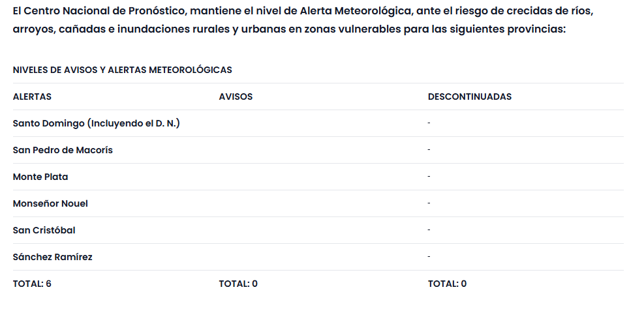Click the Descontinuadas dash in the San Pedro de Macorís row
The height and width of the screenshot is (311, 644).
[x=429, y=150]
